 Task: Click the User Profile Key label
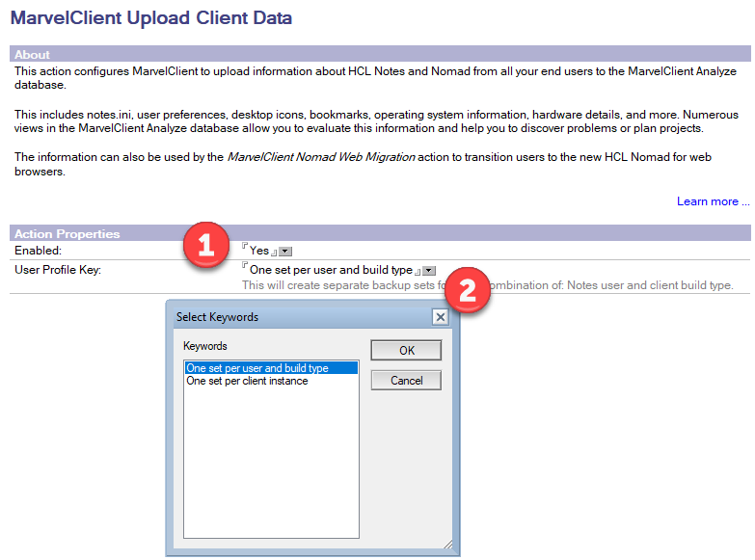coord(58,270)
